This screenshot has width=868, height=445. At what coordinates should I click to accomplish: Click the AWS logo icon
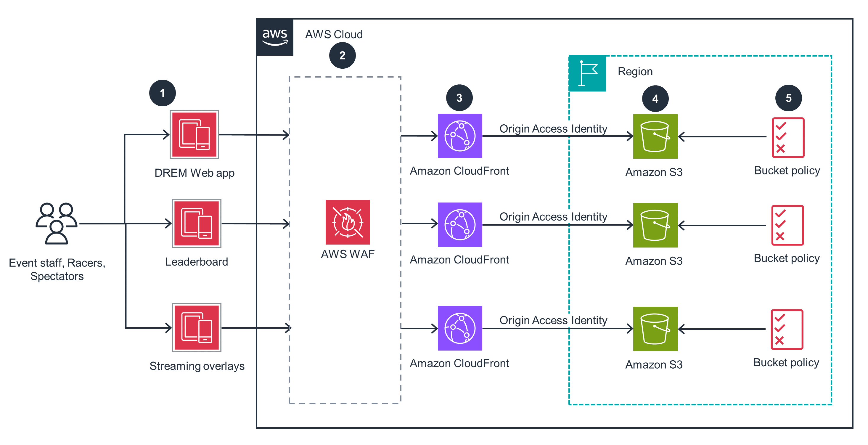click(x=275, y=37)
